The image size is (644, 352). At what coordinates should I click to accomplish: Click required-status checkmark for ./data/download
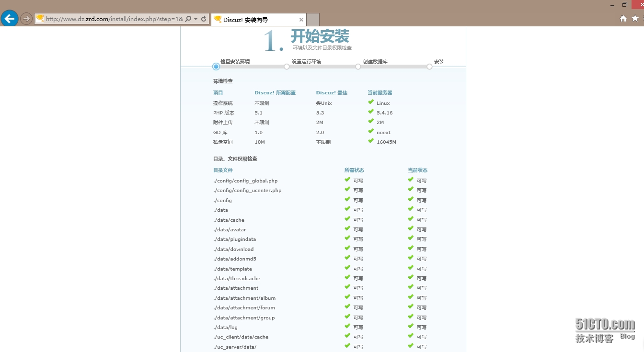pos(347,248)
